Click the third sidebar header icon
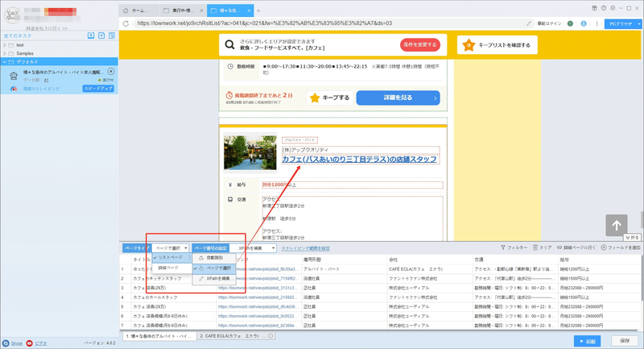The height and width of the screenshot is (349, 644). [112, 35]
